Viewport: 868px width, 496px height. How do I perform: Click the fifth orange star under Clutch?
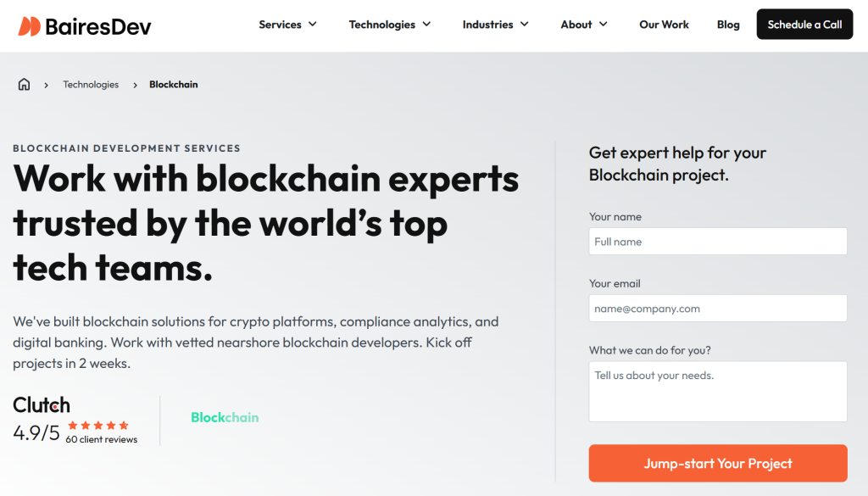pyautogui.click(x=125, y=425)
